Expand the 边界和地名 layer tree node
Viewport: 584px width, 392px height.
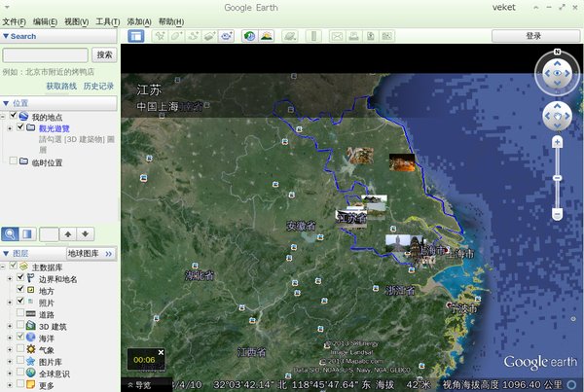pos(9,278)
